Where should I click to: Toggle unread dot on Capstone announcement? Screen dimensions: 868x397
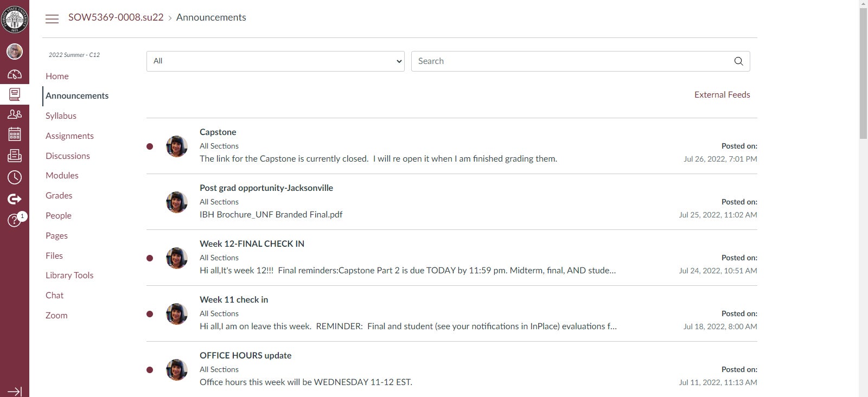tap(150, 146)
